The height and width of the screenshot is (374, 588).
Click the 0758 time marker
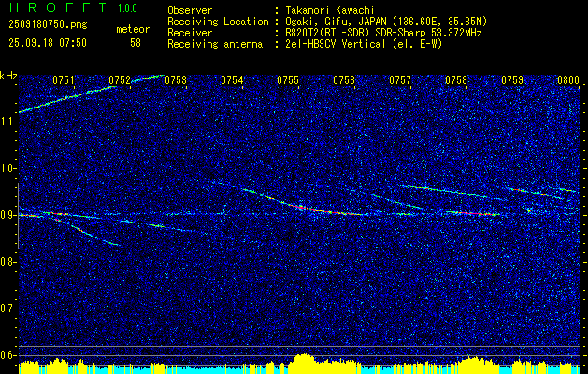tap(456, 80)
